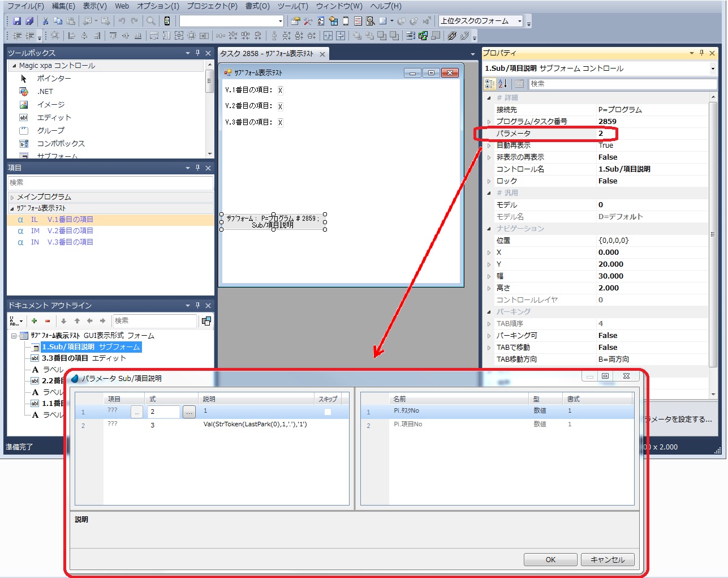Open the ツール(T) menu
728x578 pixels.
(x=292, y=6)
